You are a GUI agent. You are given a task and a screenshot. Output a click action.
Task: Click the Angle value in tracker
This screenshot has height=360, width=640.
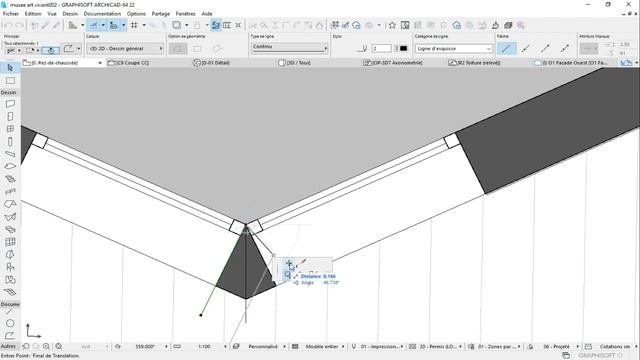pos(331,282)
